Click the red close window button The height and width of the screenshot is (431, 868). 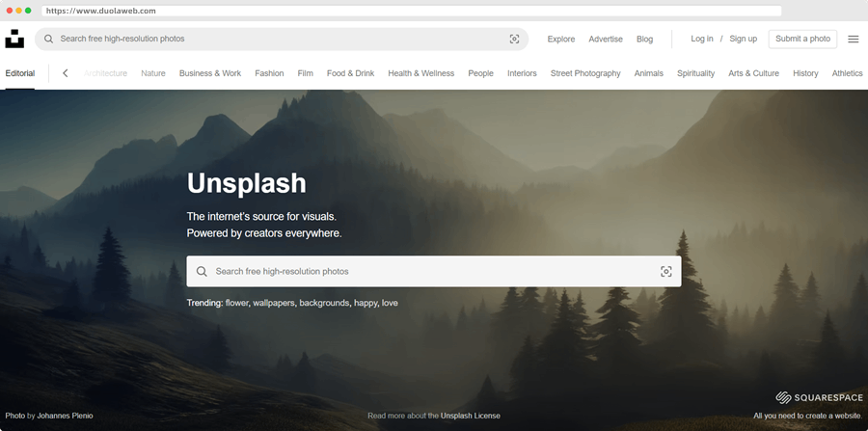pyautogui.click(x=10, y=11)
